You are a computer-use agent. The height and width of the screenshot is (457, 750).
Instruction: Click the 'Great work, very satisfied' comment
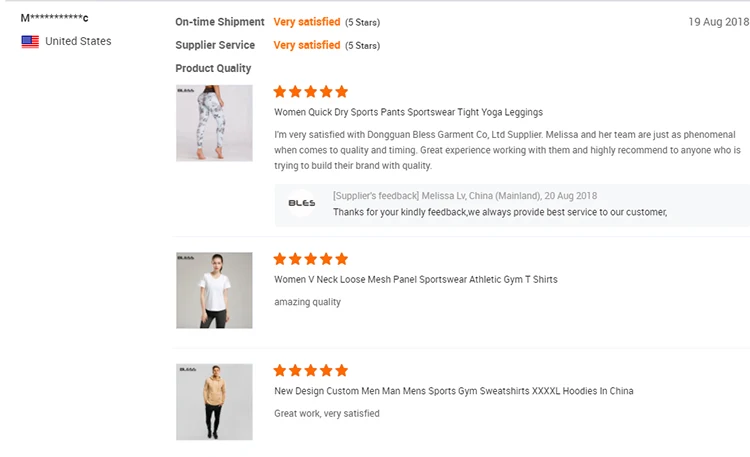(327, 413)
